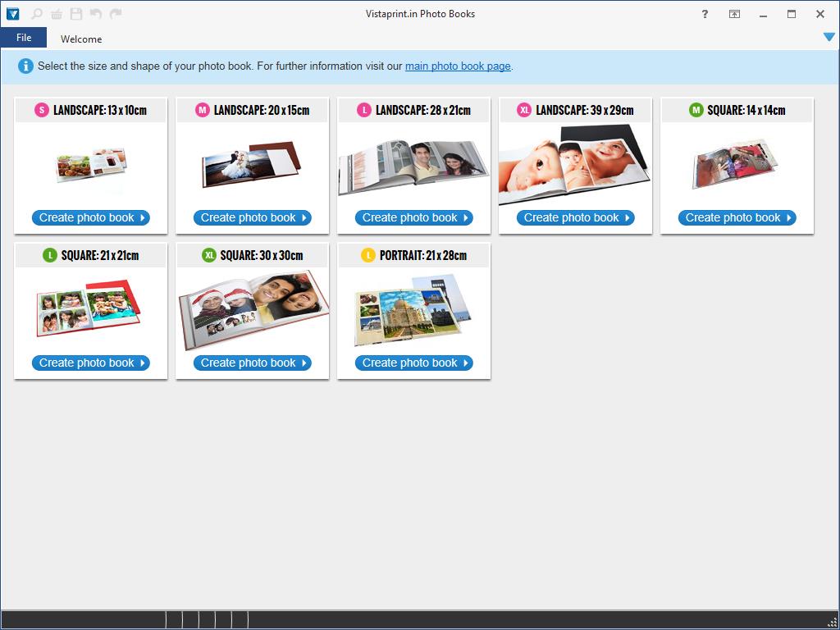Expand Create photo book arrow for Square 14x14cm
The width and height of the screenshot is (840, 630).
789,217
